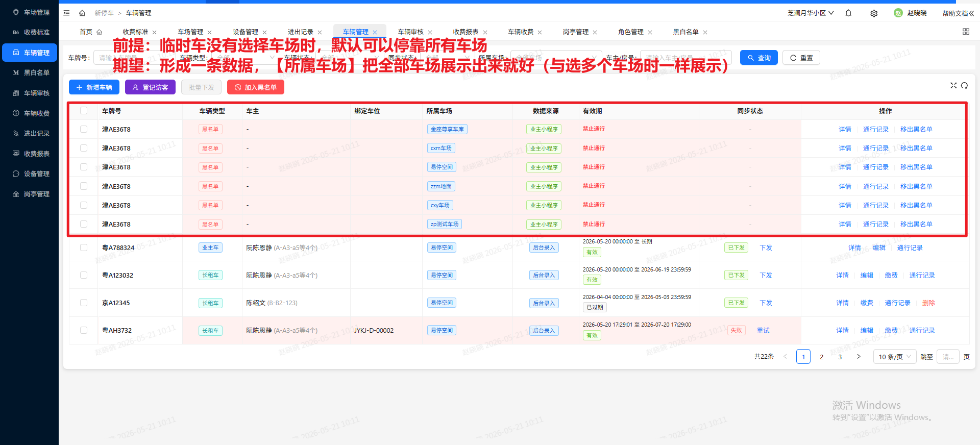Image resolution: width=980 pixels, height=445 pixels.
Task: Select the checkbox for 粤A788324
Action: tap(84, 248)
